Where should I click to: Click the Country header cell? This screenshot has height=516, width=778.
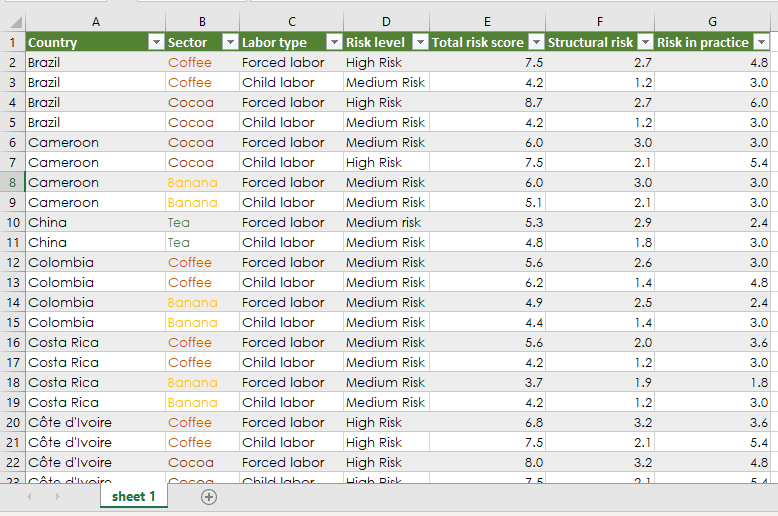[x=85, y=42]
